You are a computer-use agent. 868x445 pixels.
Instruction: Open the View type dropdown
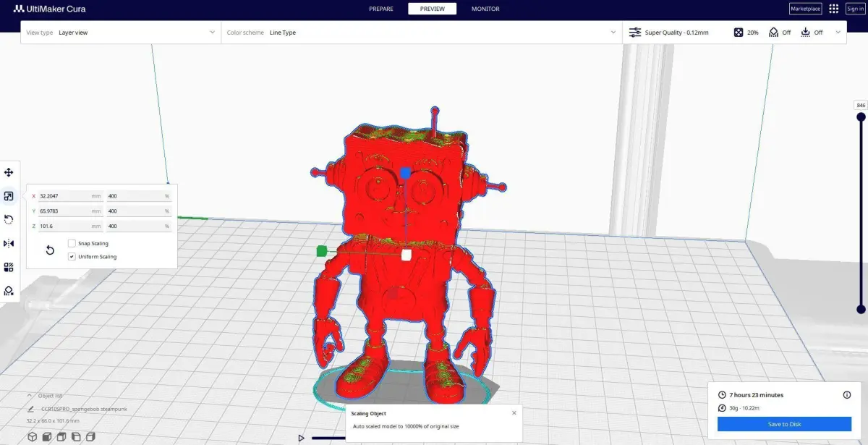pos(121,33)
